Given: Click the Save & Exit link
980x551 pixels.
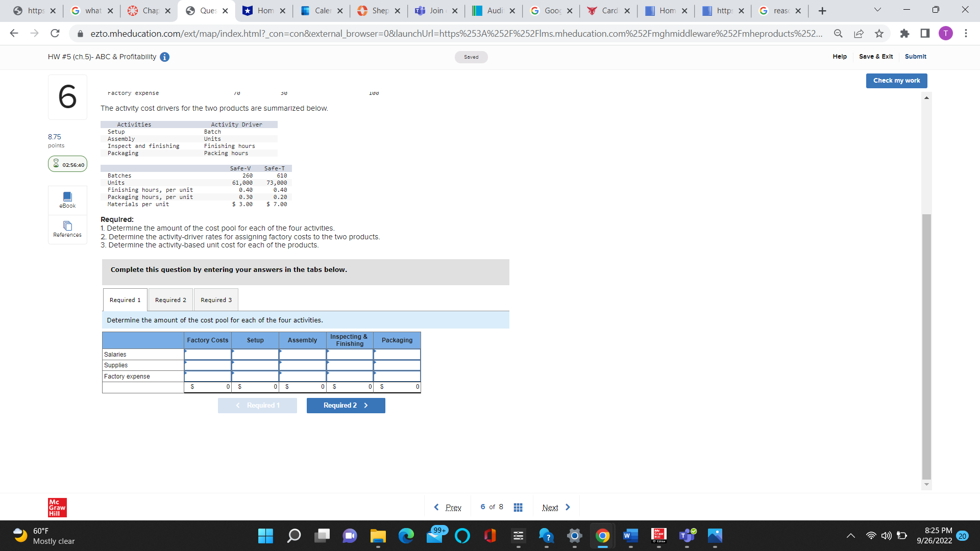Looking at the screenshot, I should click(876, 57).
